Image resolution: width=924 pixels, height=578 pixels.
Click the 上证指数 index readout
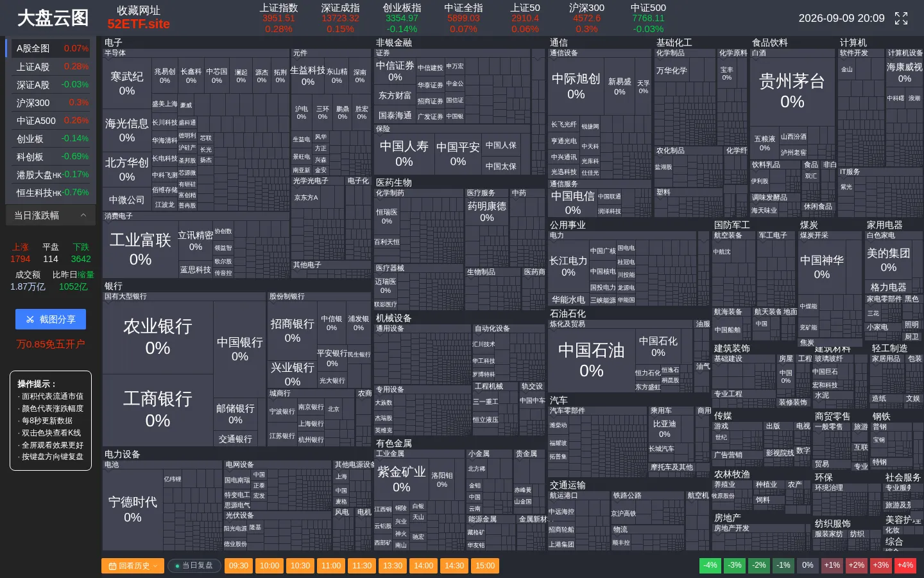[x=278, y=18]
